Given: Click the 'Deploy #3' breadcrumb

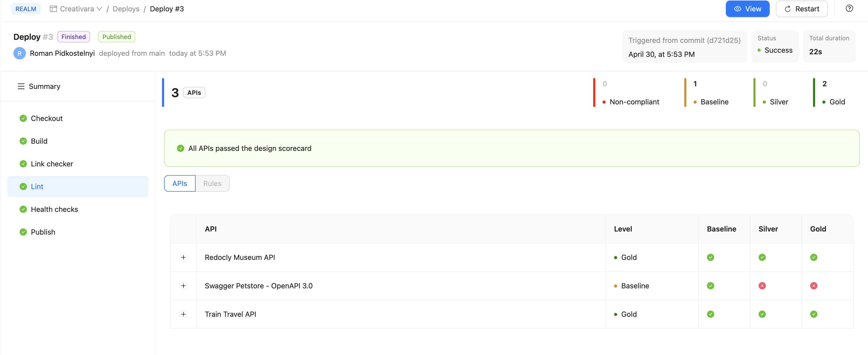Looking at the screenshot, I should (x=167, y=9).
